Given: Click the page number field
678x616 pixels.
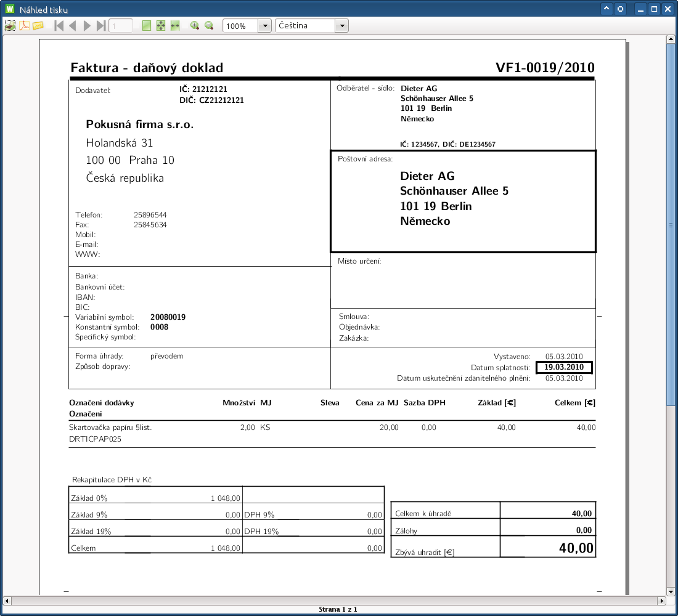Looking at the screenshot, I should (x=121, y=26).
